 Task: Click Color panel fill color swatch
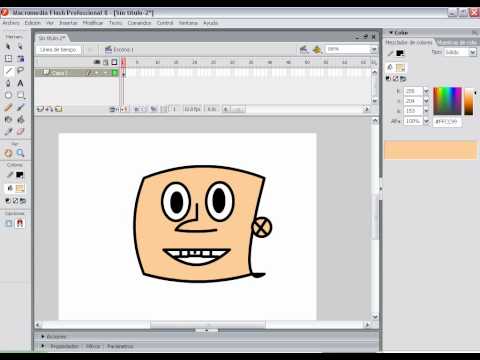pyautogui.click(x=400, y=68)
